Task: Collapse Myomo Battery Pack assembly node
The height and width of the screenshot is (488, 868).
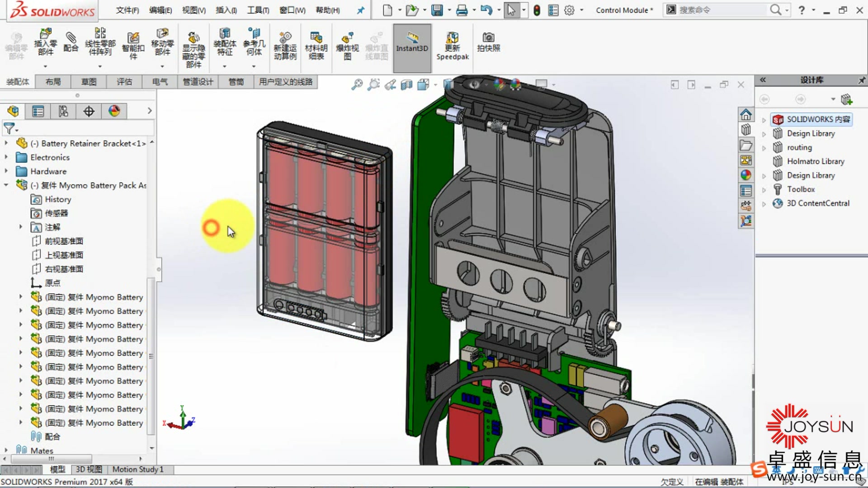Action: (x=6, y=185)
